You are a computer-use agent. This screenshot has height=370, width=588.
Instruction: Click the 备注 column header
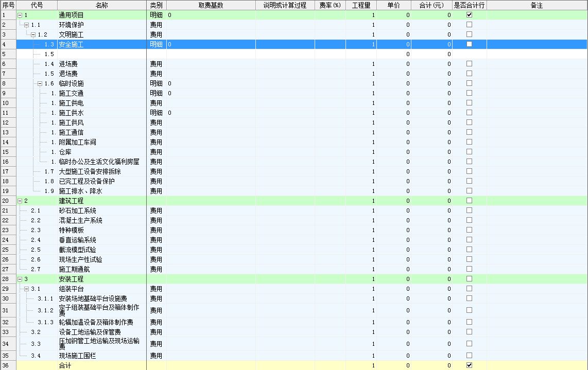[x=536, y=5]
